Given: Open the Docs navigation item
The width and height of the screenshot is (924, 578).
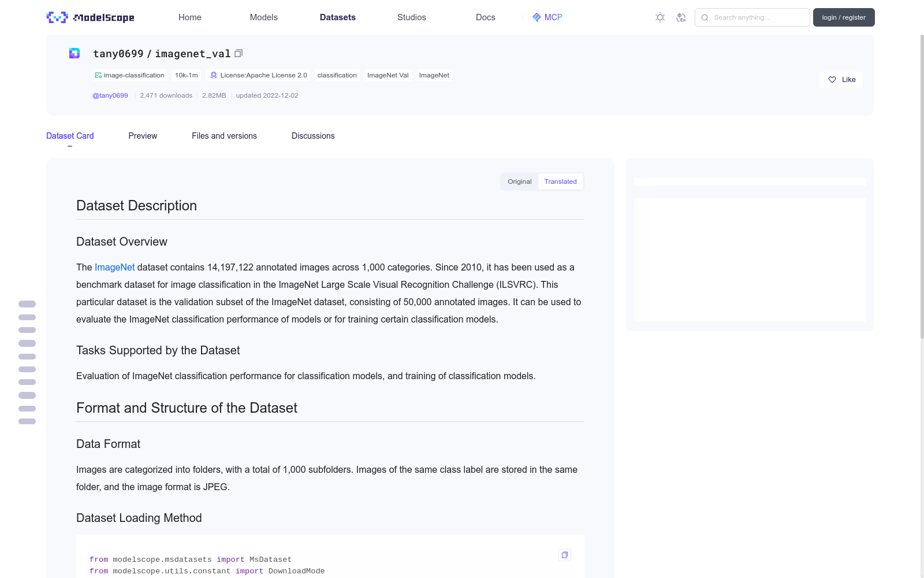Looking at the screenshot, I should click(x=486, y=17).
